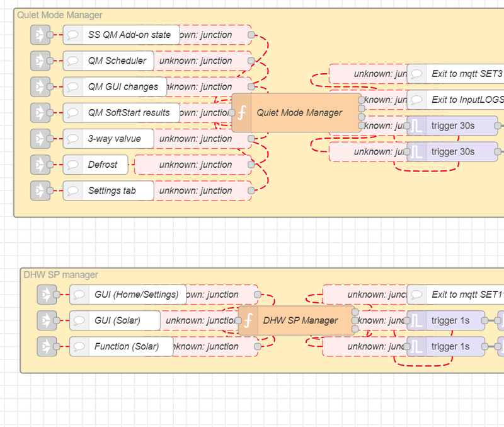Click function icon on Quiet Mode Manager node
504x427 pixels.
point(242,113)
